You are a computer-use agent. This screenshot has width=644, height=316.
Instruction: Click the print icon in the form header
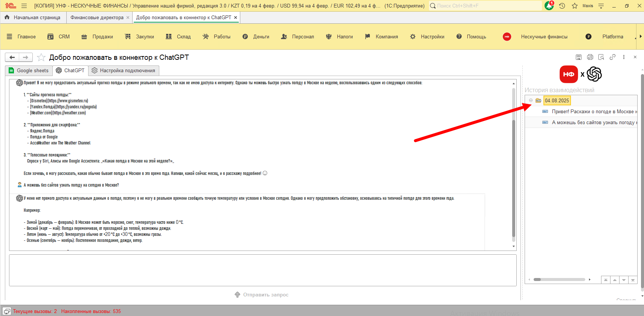click(x=590, y=57)
